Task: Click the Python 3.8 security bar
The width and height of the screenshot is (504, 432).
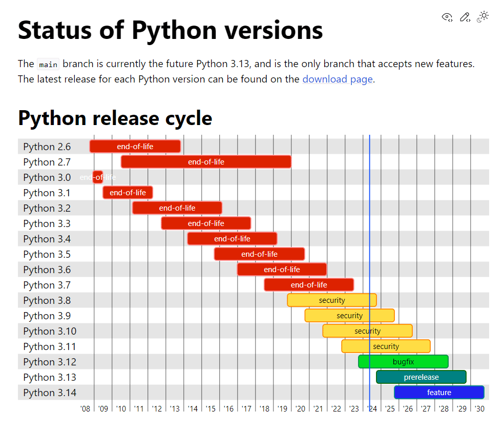Action: click(x=332, y=300)
